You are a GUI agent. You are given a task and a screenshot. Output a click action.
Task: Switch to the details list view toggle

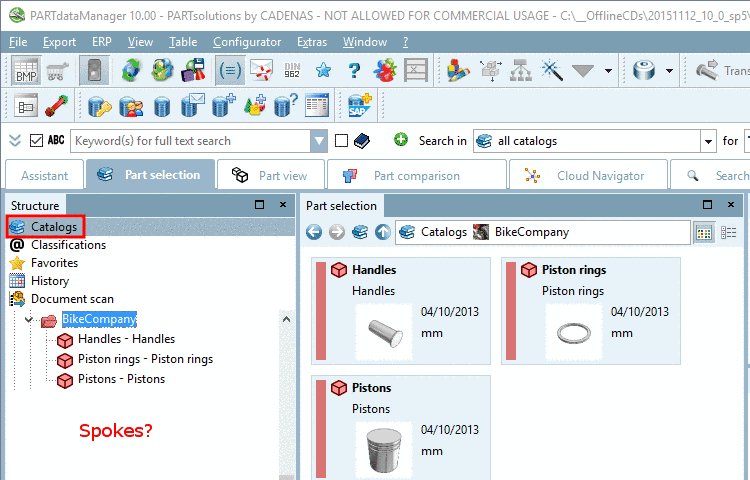click(x=729, y=232)
